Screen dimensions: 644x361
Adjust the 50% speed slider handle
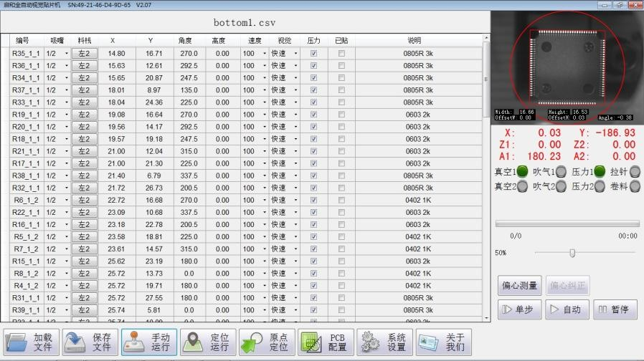coord(572,253)
